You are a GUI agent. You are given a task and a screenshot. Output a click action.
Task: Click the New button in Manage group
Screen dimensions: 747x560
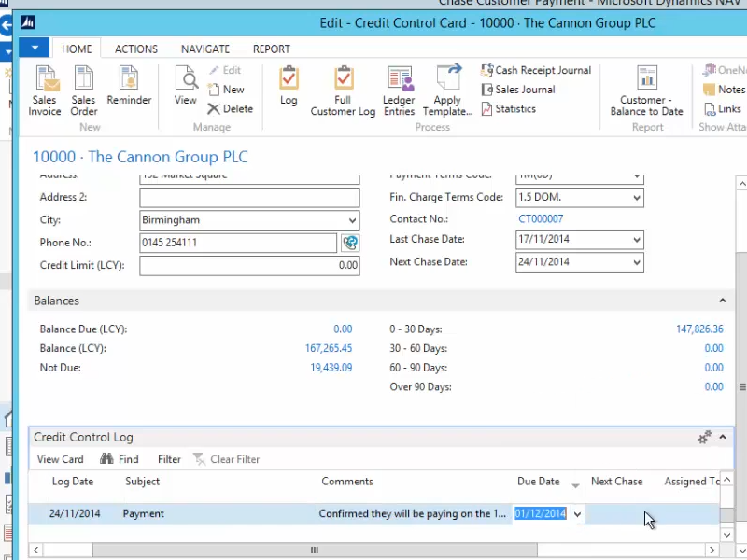point(226,90)
